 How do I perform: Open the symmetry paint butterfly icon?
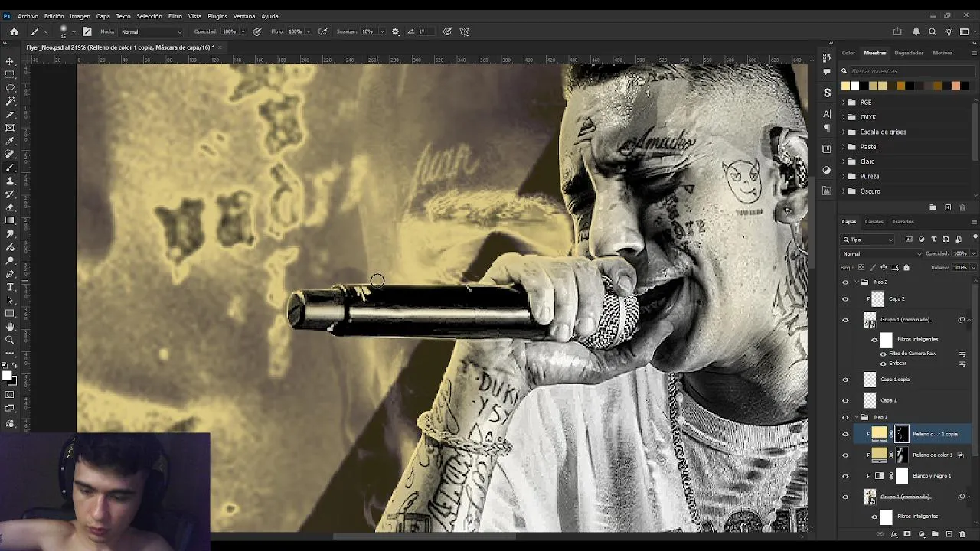(464, 31)
